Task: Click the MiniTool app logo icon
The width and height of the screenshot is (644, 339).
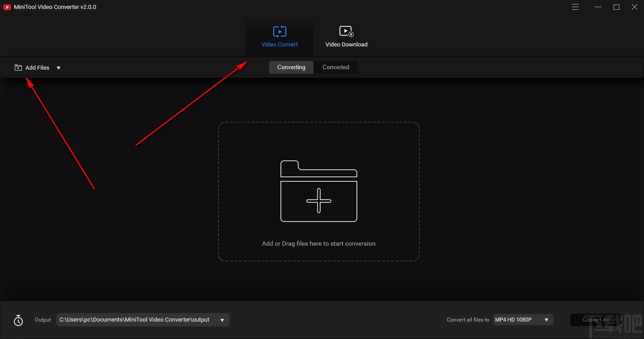Action: click(7, 7)
